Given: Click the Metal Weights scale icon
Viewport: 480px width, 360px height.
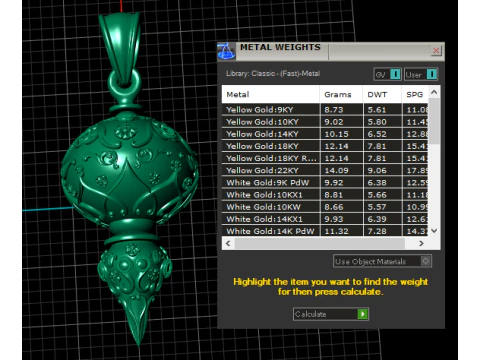Looking at the screenshot, I should 226,51.
